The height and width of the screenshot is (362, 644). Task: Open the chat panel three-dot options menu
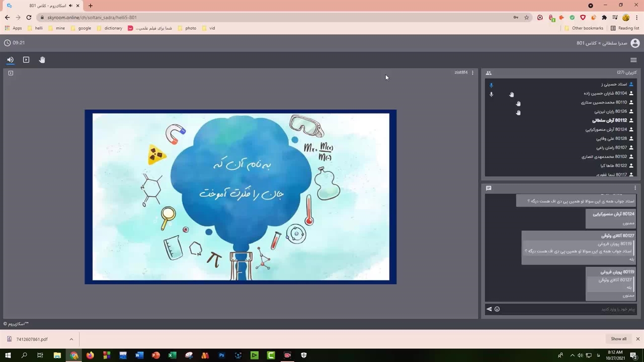635,188
